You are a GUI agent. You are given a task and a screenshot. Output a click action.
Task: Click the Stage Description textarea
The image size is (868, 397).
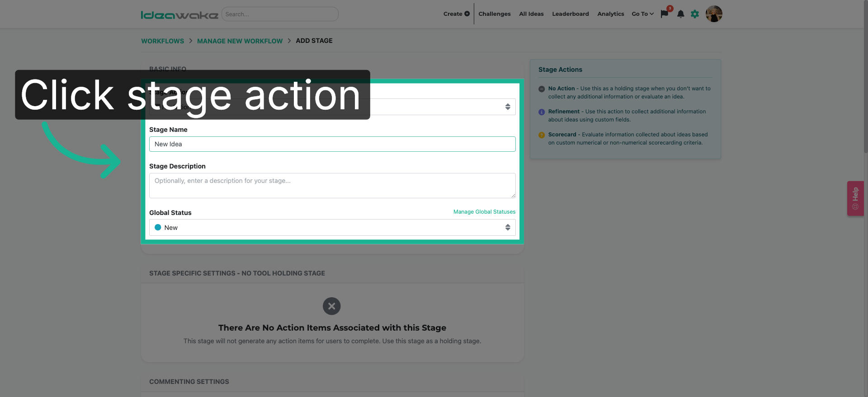332,186
